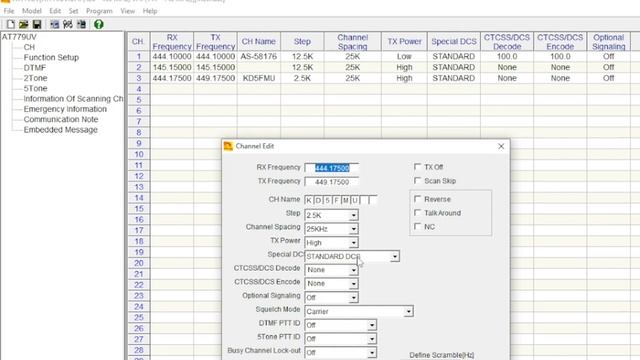Image resolution: width=640 pixels, height=360 pixels.
Task: Open the File menu
Action: point(9,11)
